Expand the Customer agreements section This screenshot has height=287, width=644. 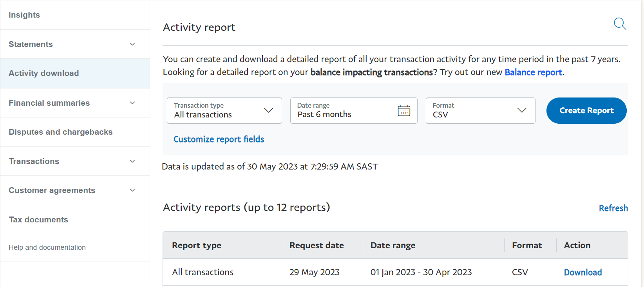[x=132, y=190]
